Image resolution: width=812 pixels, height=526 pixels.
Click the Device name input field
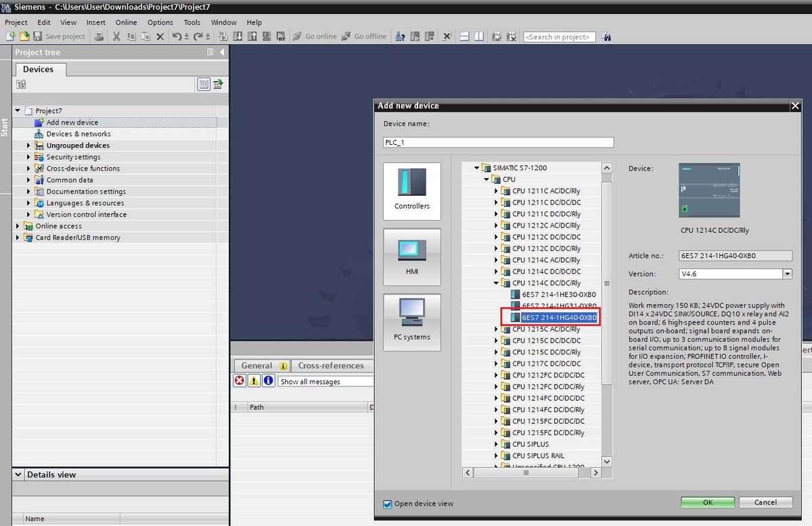click(499, 142)
